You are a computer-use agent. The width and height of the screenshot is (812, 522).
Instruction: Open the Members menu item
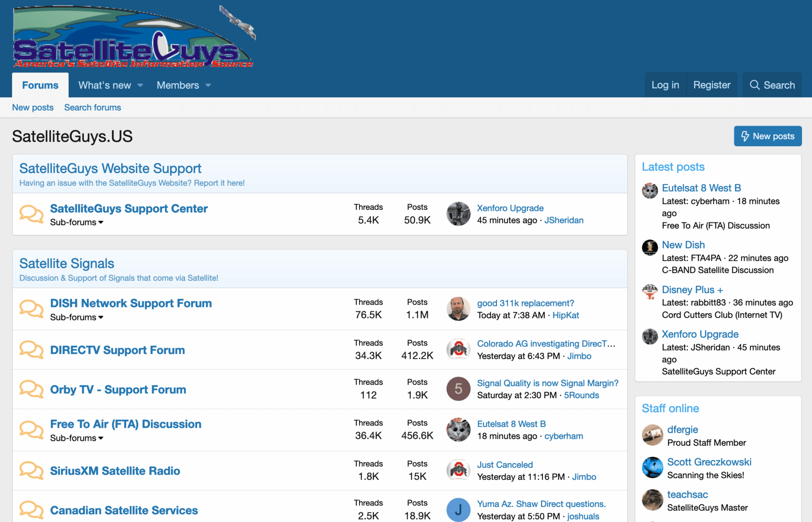(x=177, y=85)
